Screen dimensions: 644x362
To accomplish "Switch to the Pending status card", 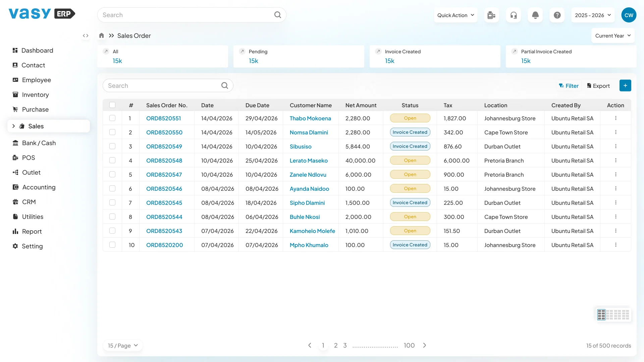I will [x=298, y=56].
